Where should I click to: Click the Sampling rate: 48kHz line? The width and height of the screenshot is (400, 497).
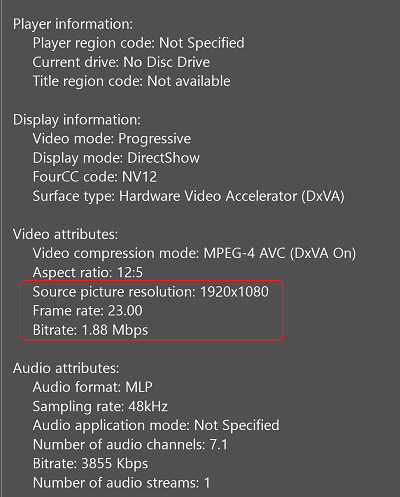pos(100,407)
